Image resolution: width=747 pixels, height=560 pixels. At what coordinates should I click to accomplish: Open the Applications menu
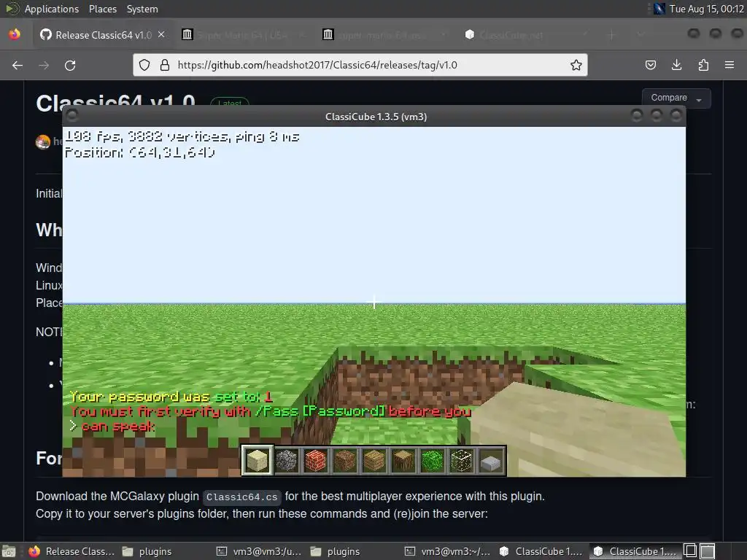pos(52,9)
